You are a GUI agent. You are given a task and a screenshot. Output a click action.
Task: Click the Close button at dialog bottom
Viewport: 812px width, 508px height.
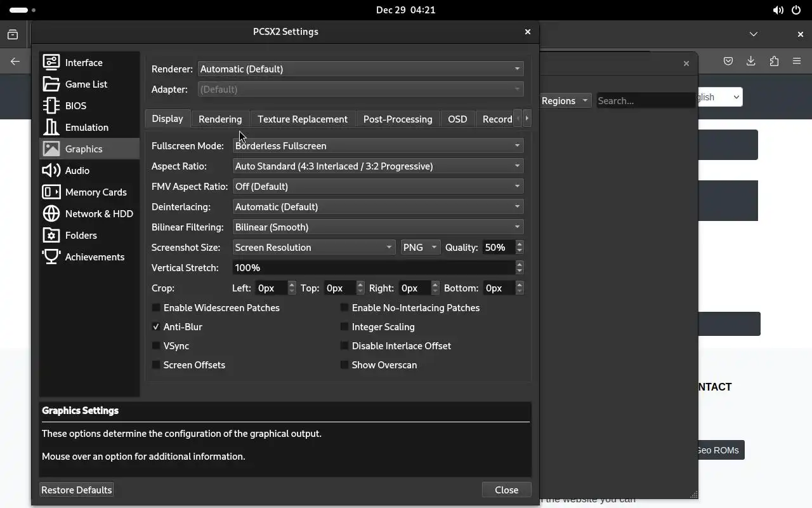506,490
